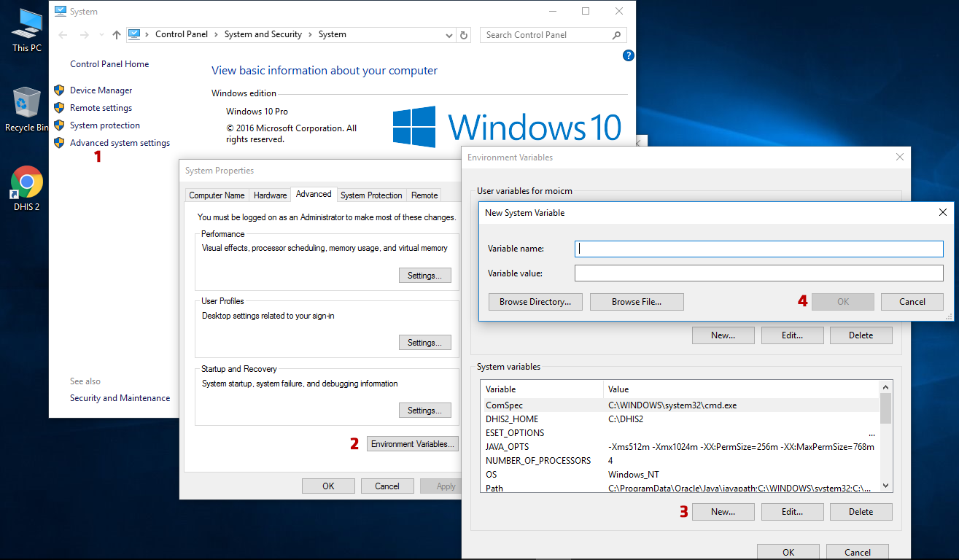Focus the Variable value field
Screen dimensions: 959x560
point(759,273)
